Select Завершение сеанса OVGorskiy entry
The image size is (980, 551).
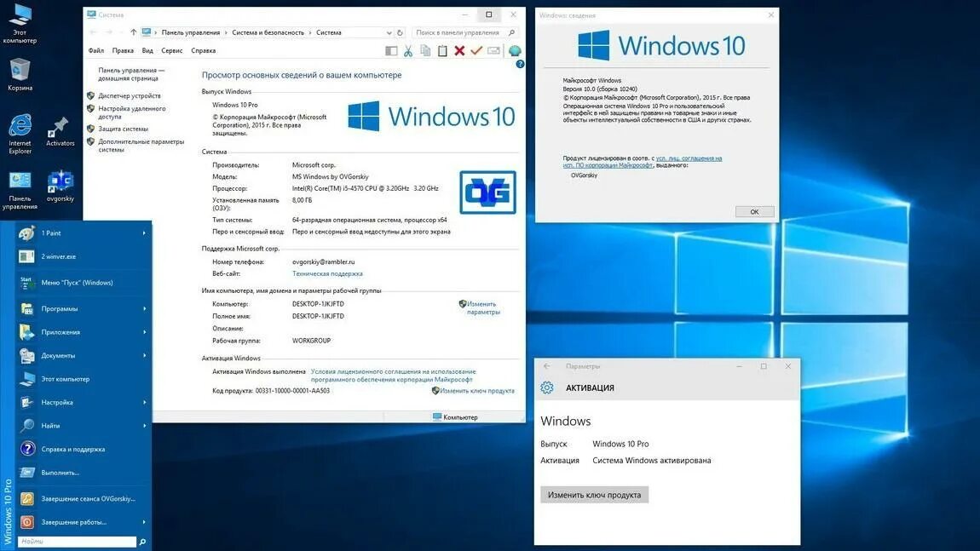84,499
